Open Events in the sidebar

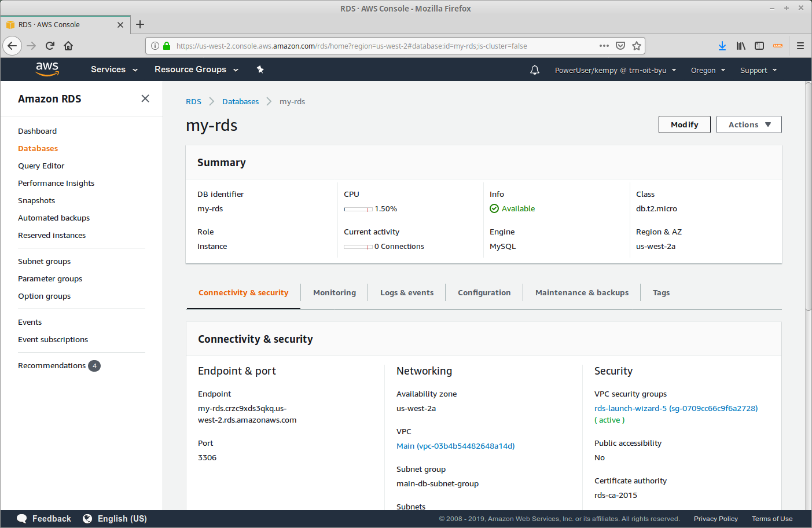tap(30, 322)
